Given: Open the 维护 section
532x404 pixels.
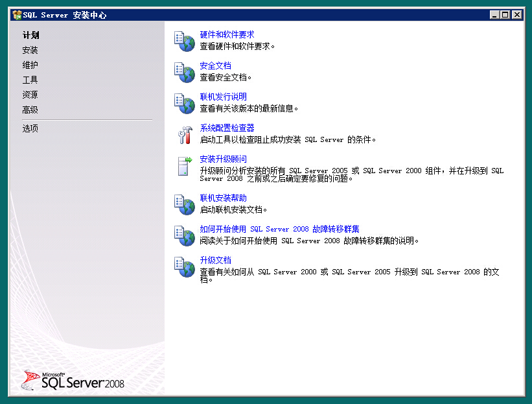Looking at the screenshot, I should pos(30,65).
